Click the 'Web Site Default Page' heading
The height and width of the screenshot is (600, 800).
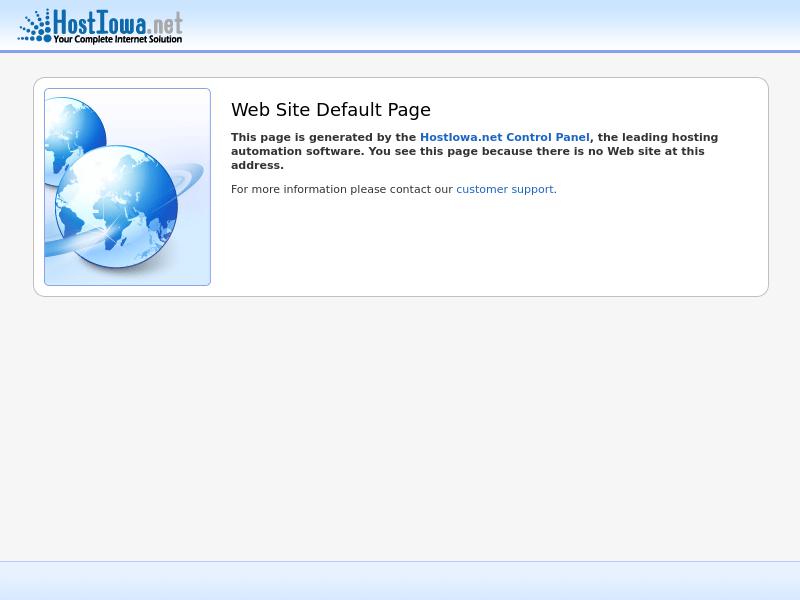(330, 110)
